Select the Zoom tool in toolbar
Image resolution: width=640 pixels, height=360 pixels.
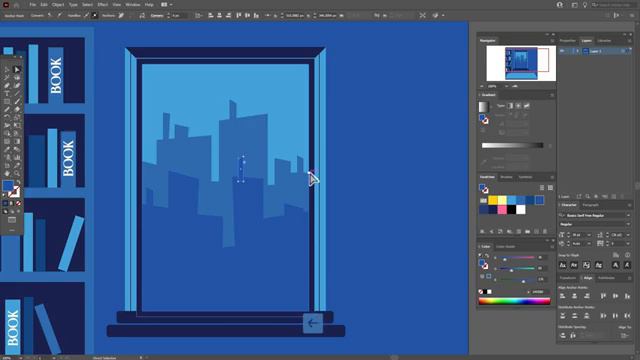(x=17, y=173)
